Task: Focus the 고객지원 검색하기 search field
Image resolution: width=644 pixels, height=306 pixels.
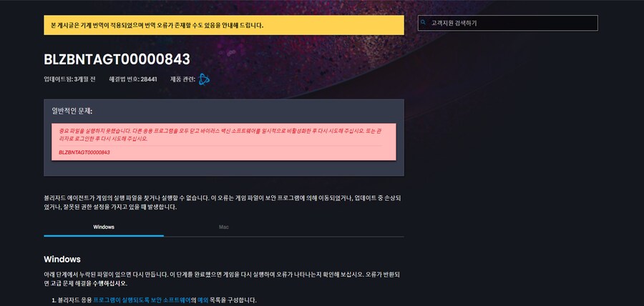Action: [x=507, y=23]
